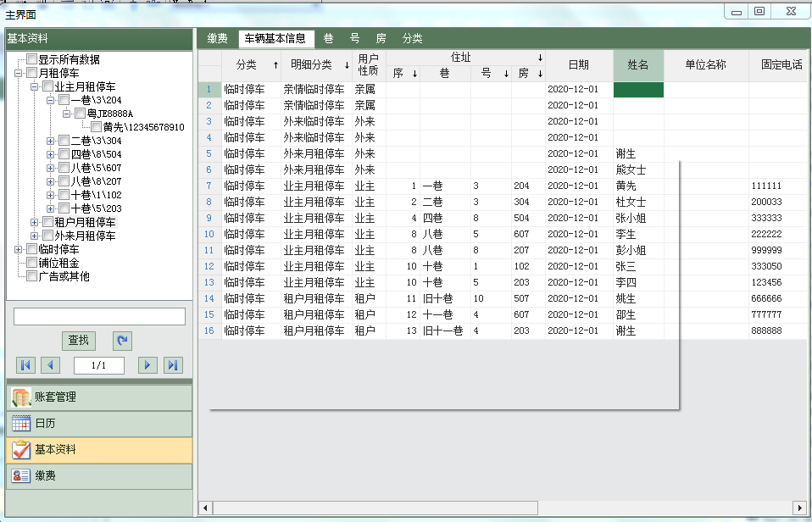812x522 pixels.
Task: Go to the next page arrow icon
Action: tap(147, 365)
